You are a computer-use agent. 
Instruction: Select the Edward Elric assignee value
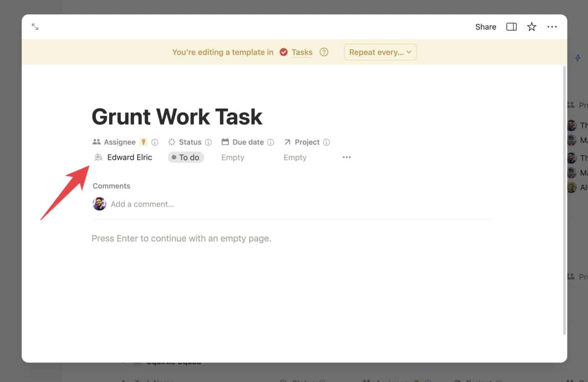coord(129,157)
